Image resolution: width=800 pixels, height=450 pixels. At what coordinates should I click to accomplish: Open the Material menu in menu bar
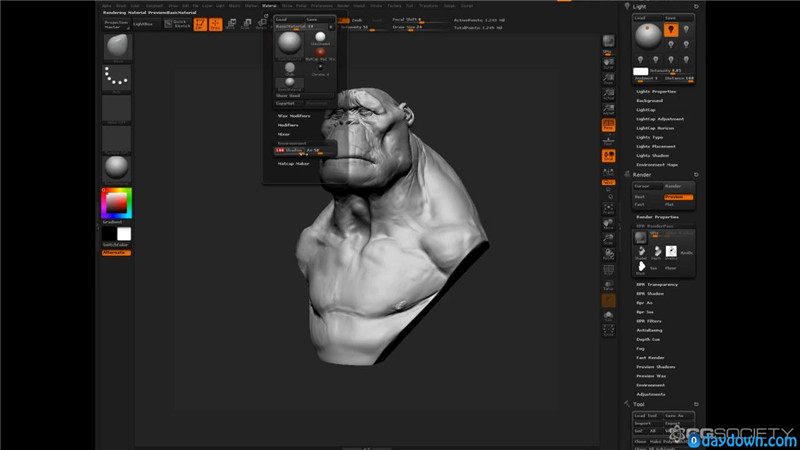[x=269, y=6]
